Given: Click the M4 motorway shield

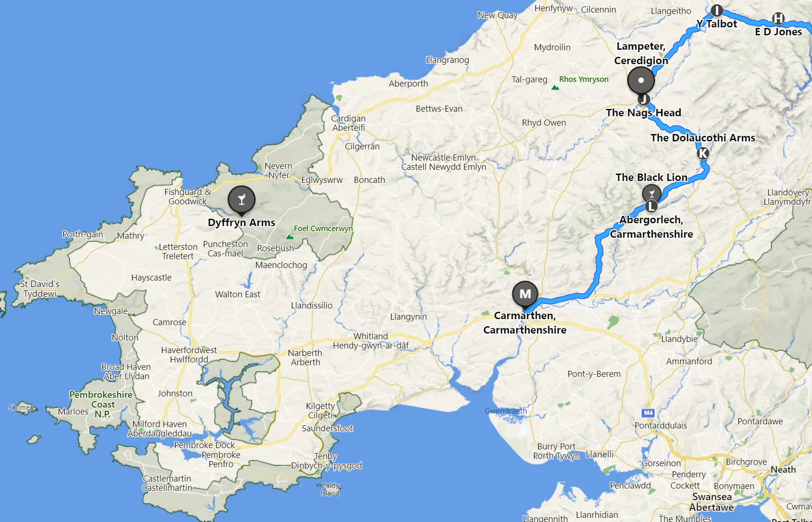Looking at the screenshot, I should (x=648, y=413).
